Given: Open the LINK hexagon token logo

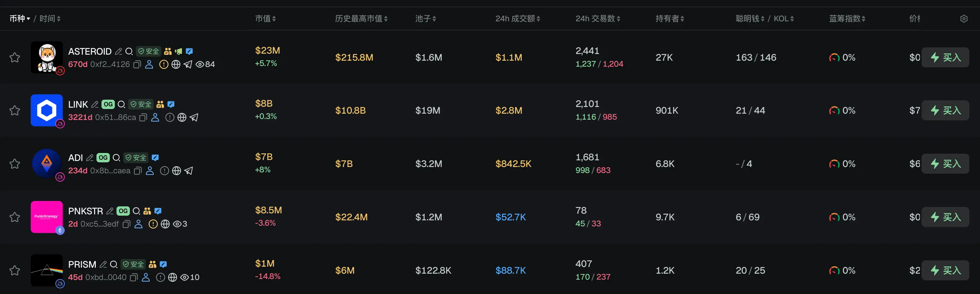Looking at the screenshot, I should pos(47,111).
